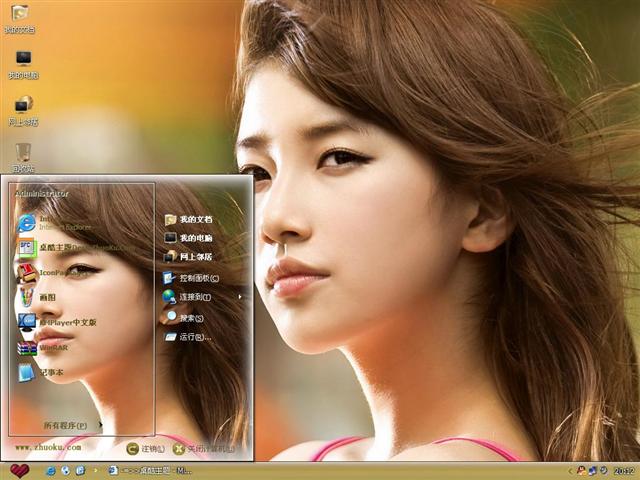
Task: Click Internet Explorer quick launch icon
Action: [x=51, y=471]
